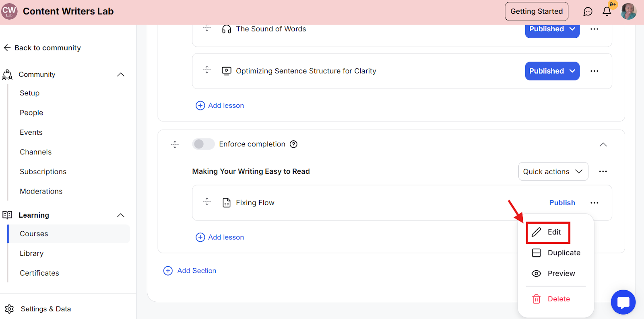Screen dimensions: 644x319
Task: Collapse the Community sidebar section
Action: pos(120,74)
